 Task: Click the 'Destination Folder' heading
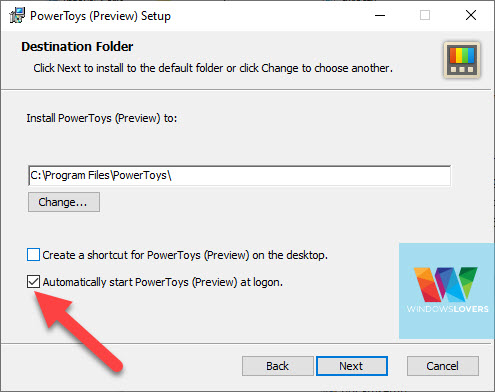(x=77, y=47)
